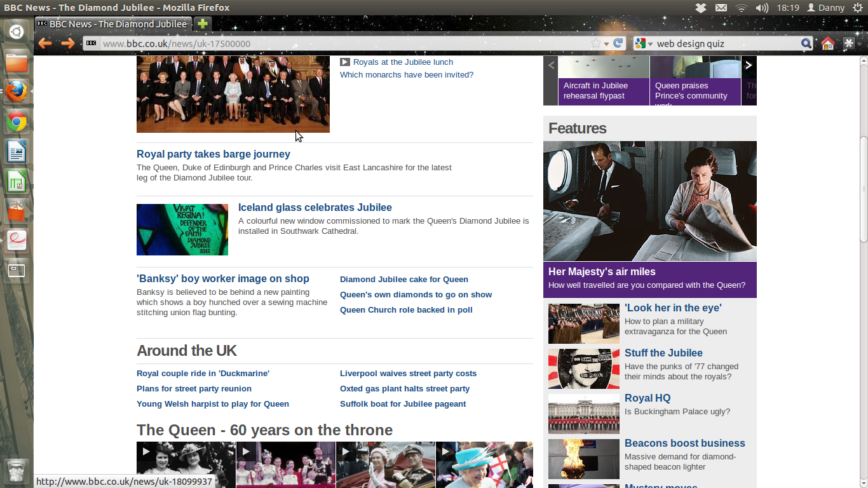
Task: Open 'Royal party takes barge journey' story
Action: pos(214,154)
